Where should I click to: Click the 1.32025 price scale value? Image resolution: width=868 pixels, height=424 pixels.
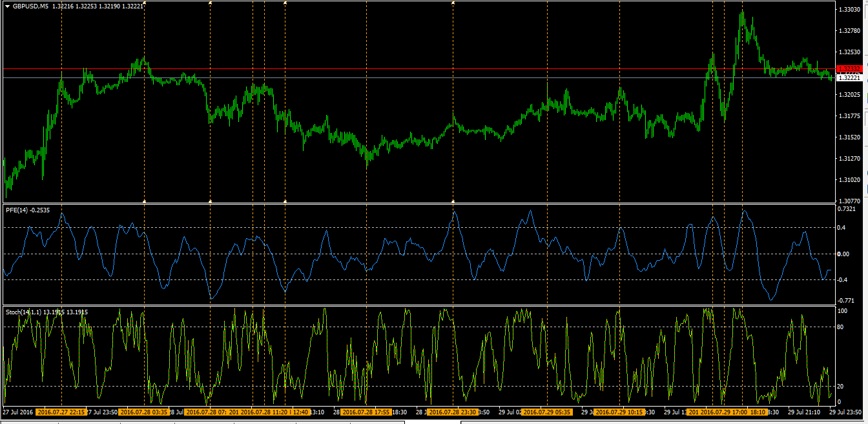tap(849, 95)
